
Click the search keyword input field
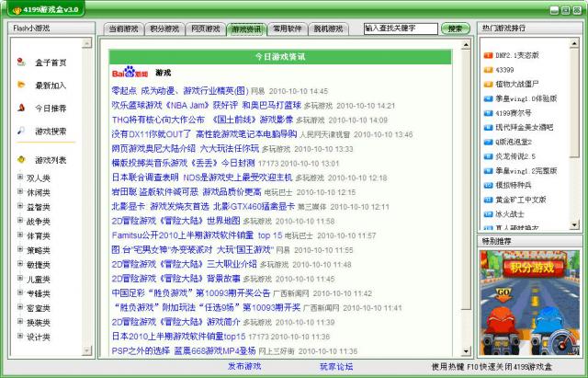tap(401, 29)
